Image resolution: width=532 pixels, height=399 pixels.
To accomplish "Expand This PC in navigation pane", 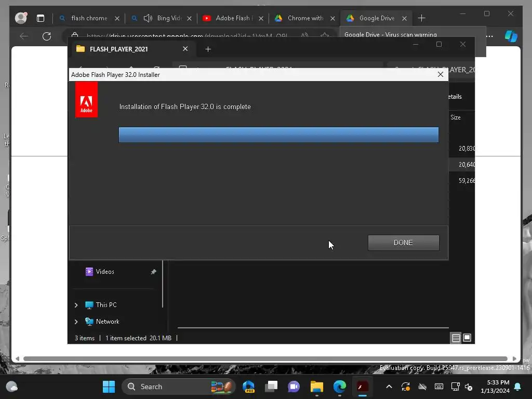I will click(x=76, y=305).
